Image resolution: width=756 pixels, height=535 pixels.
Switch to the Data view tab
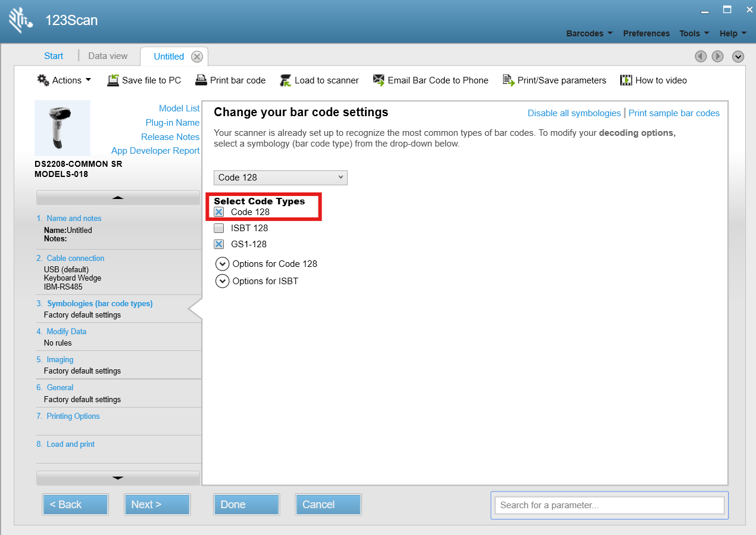pyautogui.click(x=108, y=56)
